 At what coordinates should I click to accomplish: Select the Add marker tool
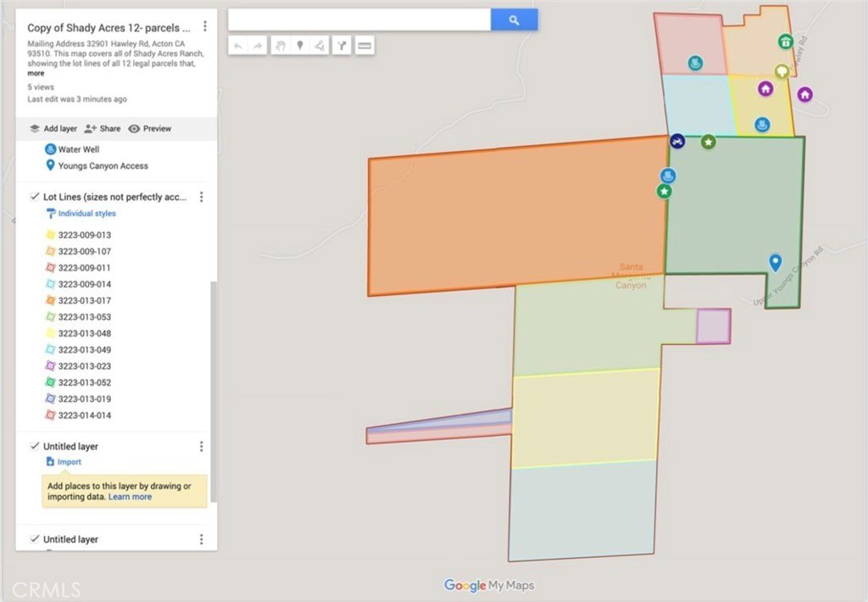(299, 46)
